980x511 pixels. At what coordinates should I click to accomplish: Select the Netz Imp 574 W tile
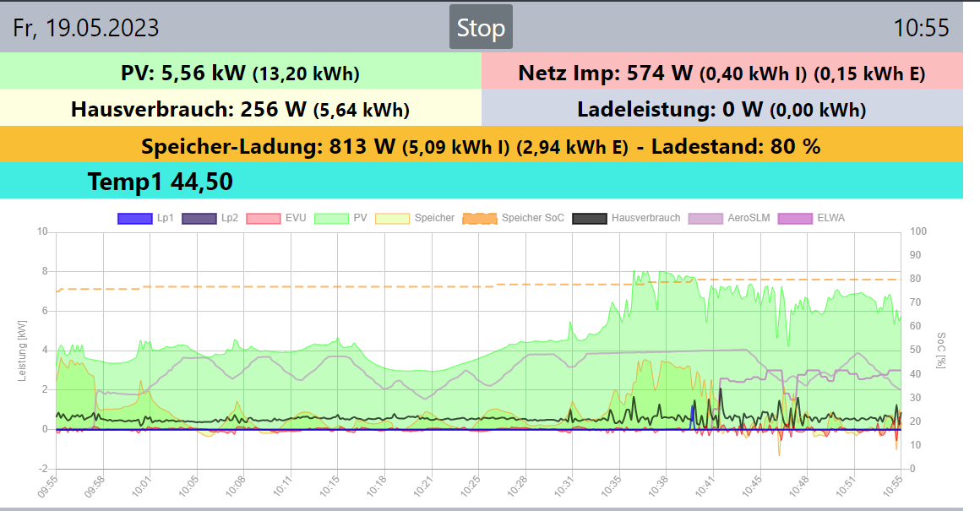[x=721, y=73]
